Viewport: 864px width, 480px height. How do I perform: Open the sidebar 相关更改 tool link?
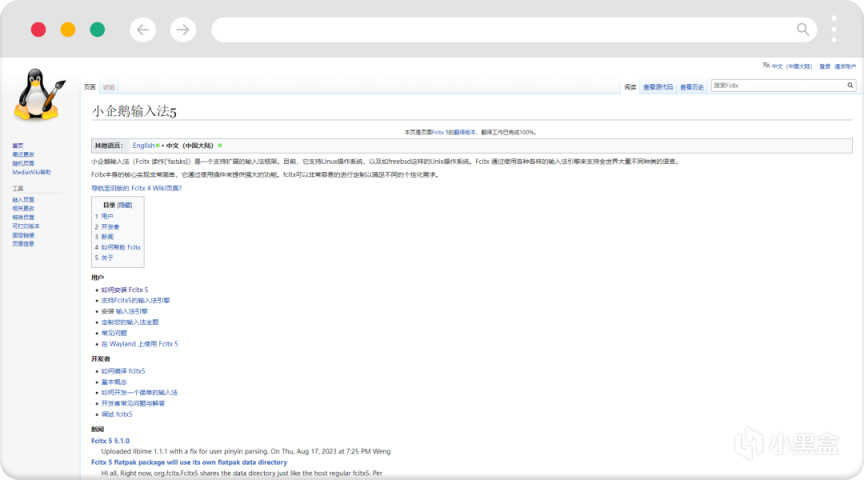[23, 208]
